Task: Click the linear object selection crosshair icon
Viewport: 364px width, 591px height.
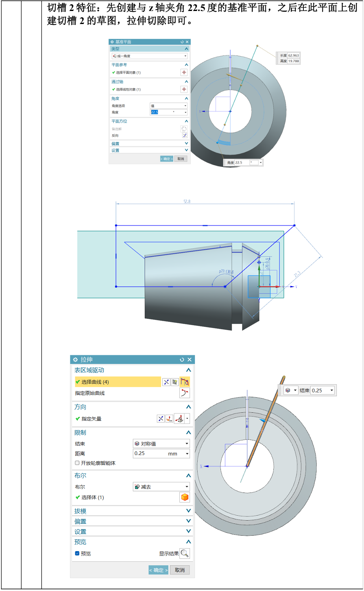Action: [x=184, y=89]
